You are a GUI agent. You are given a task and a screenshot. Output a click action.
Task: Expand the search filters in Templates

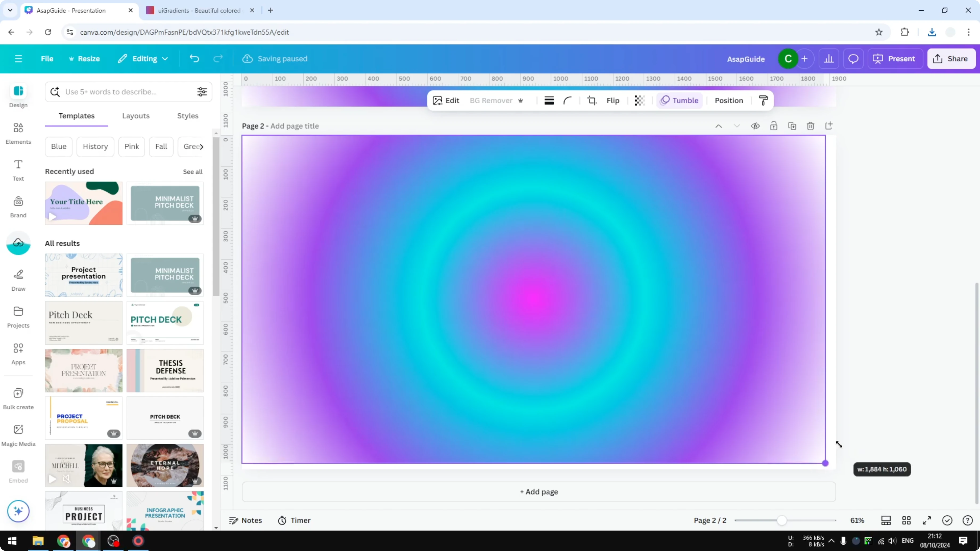coord(202,91)
